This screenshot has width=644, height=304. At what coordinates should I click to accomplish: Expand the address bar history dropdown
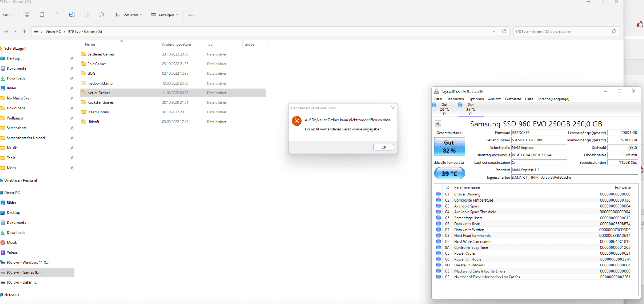click(494, 31)
